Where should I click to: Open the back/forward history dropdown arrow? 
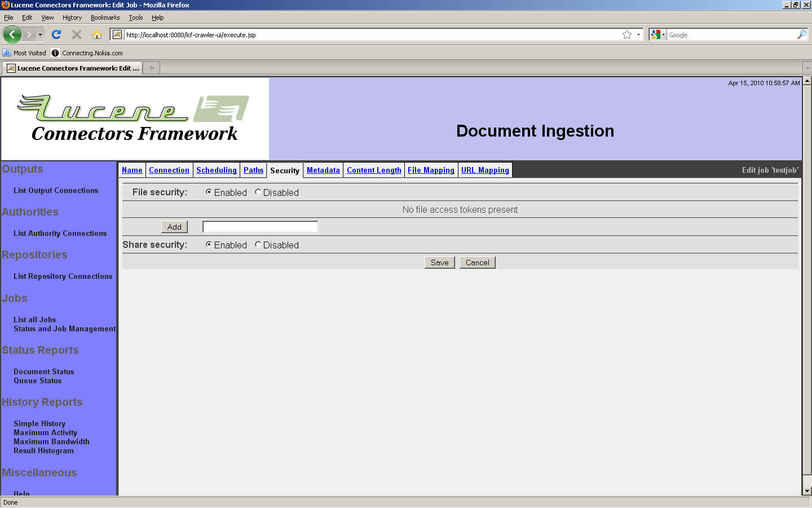click(x=40, y=34)
